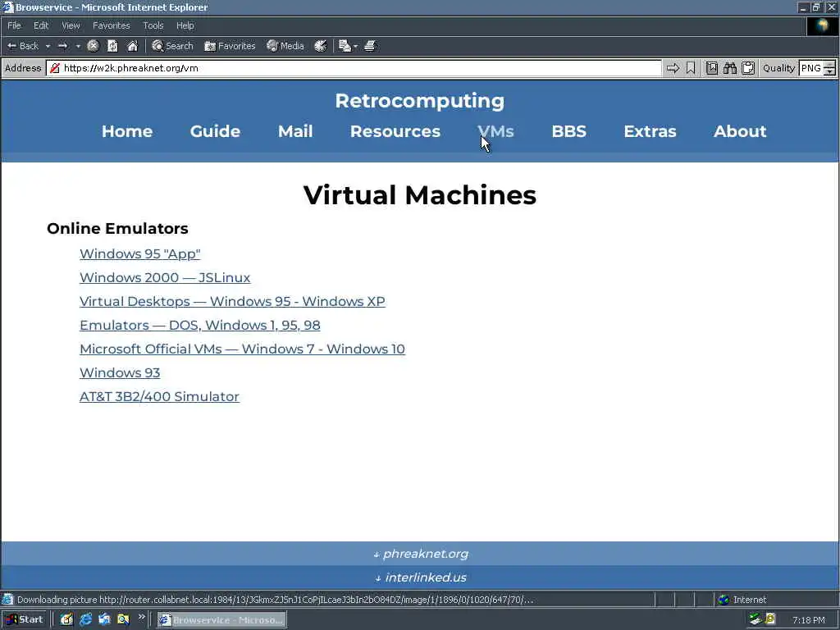The height and width of the screenshot is (630, 840).
Task: Open the File menu
Action: [x=14, y=25]
